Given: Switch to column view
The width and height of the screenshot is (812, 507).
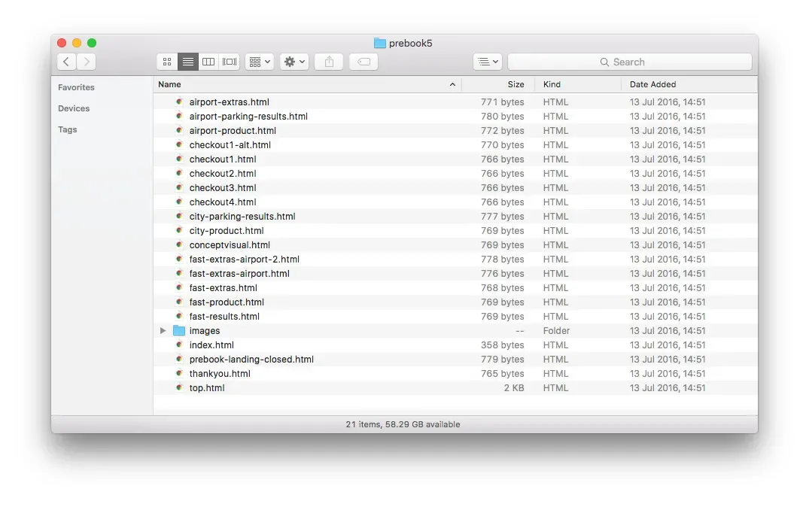Looking at the screenshot, I should [x=208, y=62].
